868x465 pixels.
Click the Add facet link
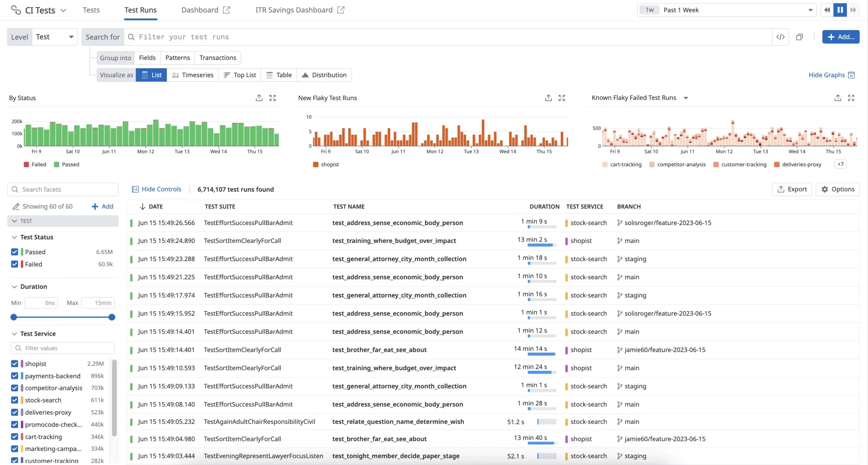click(102, 206)
